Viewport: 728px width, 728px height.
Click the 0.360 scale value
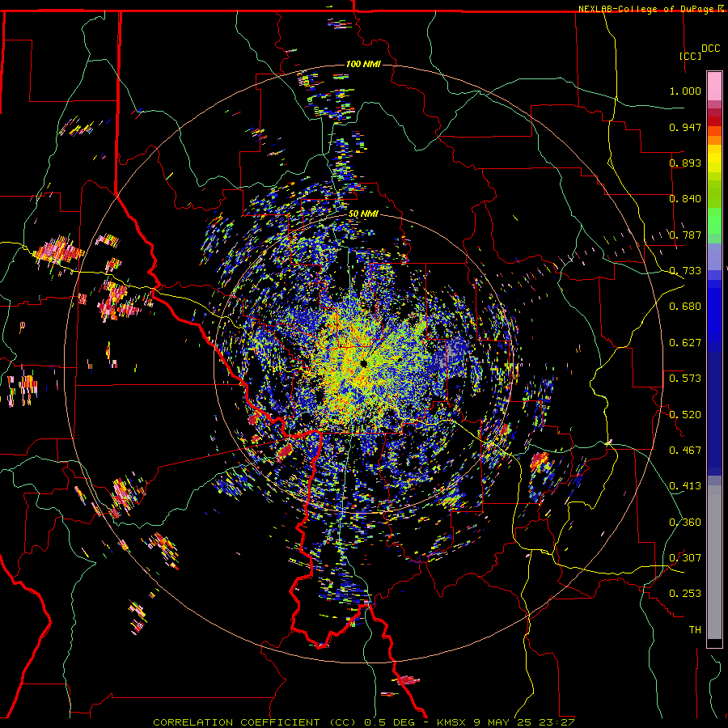pyautogui.click(x=685, y=523)
